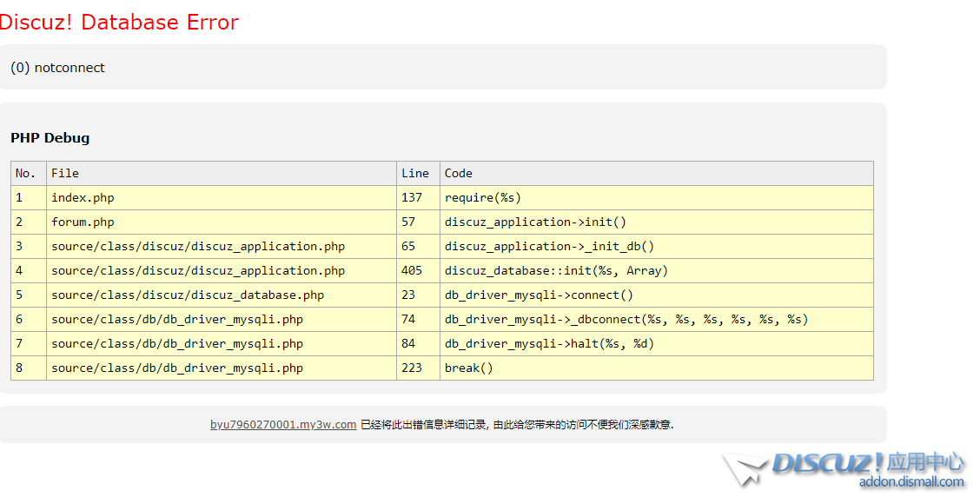Click the index.php file cell
Screen dimensions: 980x504
[x=83, y=197]
